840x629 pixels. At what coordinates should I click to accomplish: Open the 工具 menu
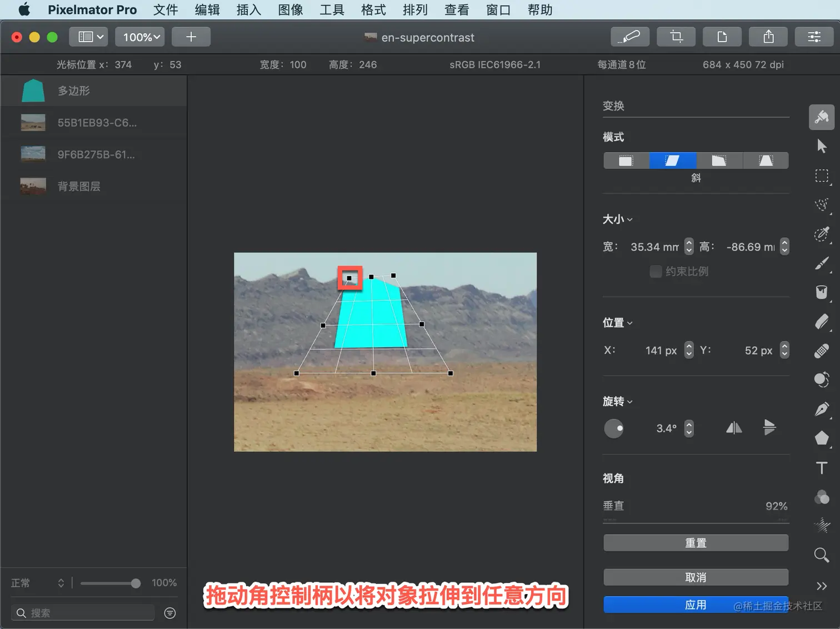[x=332, y=9]
